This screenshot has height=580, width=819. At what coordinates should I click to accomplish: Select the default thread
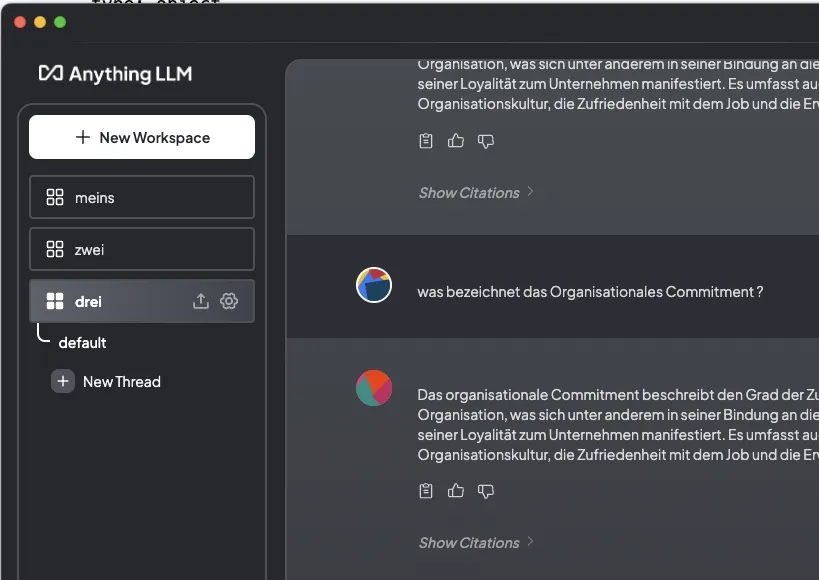[82, 343]
